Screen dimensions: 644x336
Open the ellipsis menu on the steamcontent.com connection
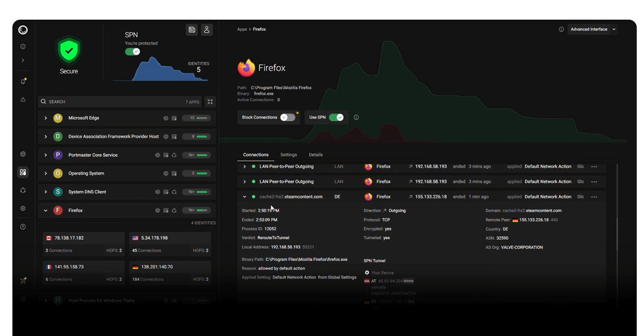coord(594,197)
